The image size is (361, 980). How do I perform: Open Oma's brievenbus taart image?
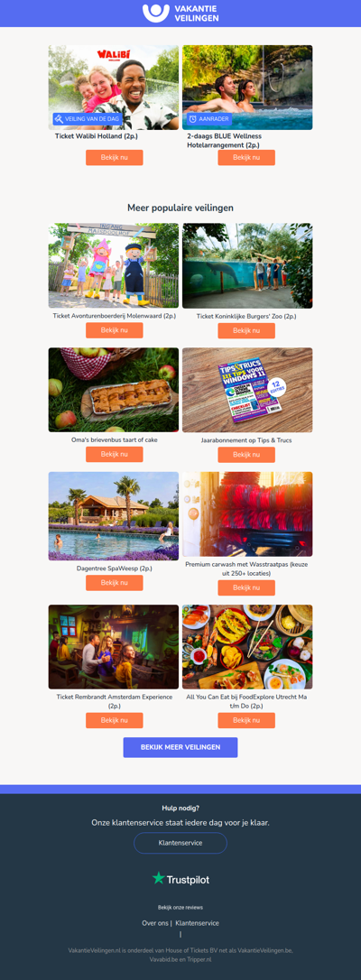tap(114, 390)
